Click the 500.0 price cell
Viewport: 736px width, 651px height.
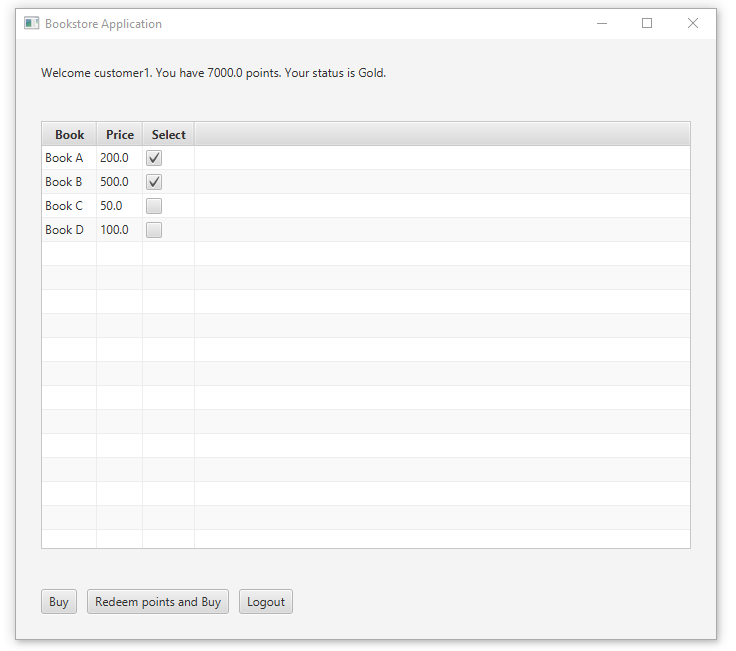tap(120, 182)
